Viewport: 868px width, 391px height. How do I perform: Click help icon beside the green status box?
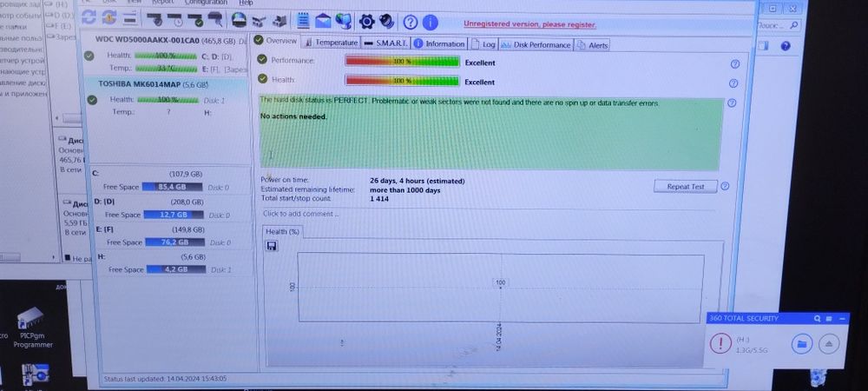click(x=731, y=103)
